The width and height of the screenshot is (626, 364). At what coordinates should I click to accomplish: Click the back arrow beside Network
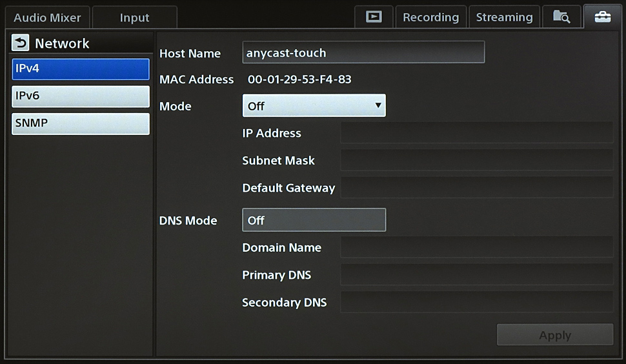pos(21,43)
